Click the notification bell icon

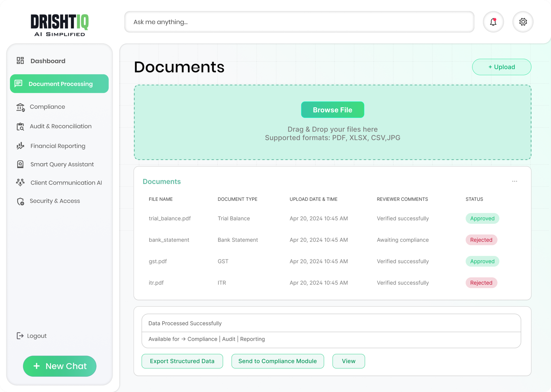[x=493, y=22]
